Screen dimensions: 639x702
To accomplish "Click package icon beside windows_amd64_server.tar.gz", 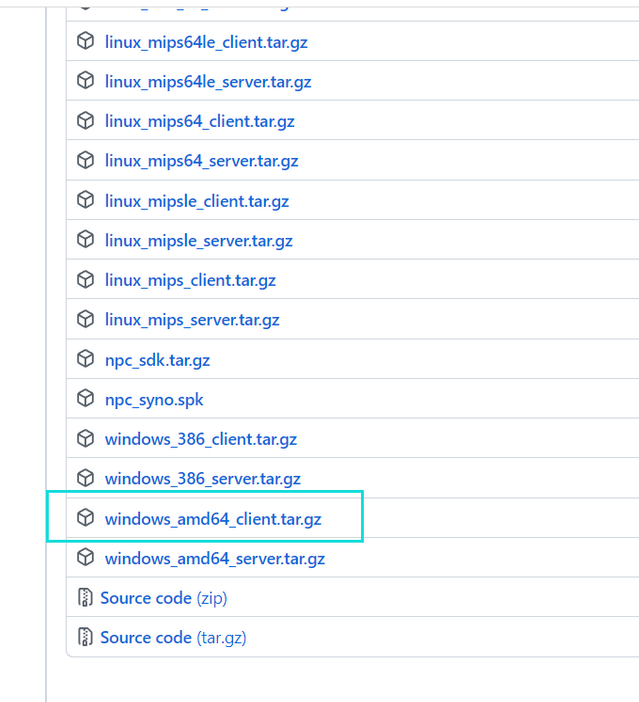I will tap(86, 557).
